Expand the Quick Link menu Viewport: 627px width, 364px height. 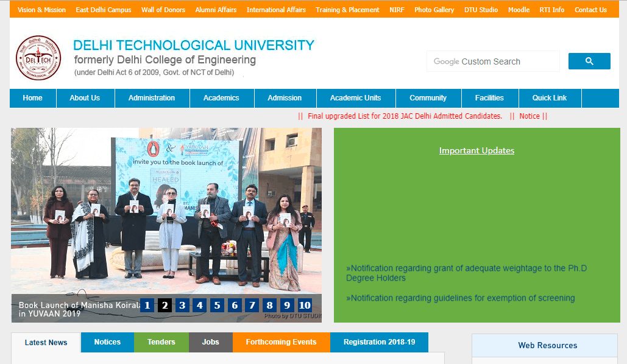(x=549, y=98)
